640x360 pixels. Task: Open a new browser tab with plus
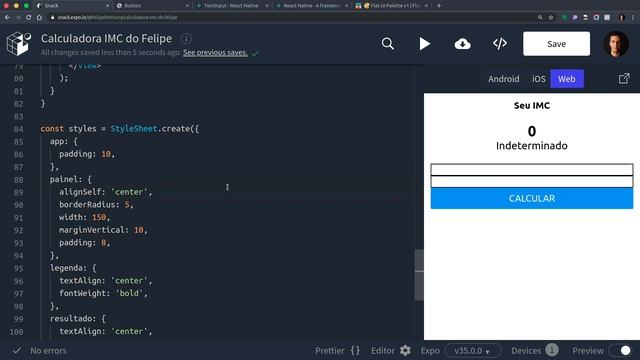[x=439, y=6]
